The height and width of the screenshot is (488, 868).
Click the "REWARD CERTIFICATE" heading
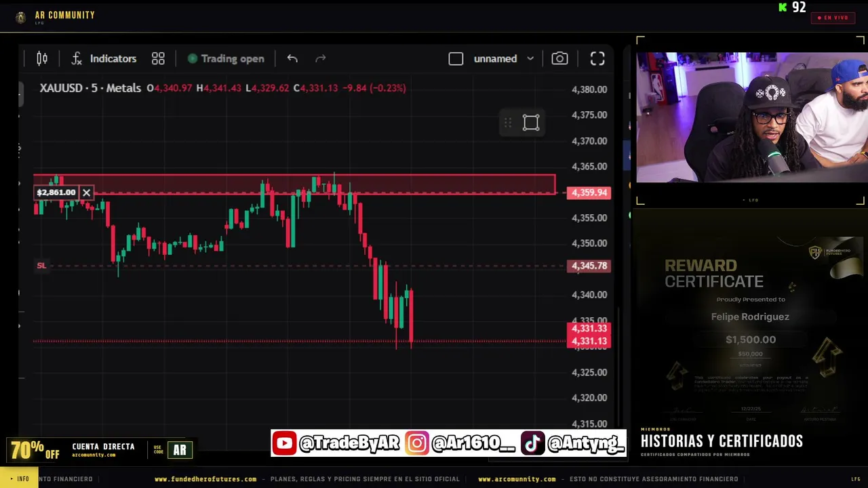(714, 274)
